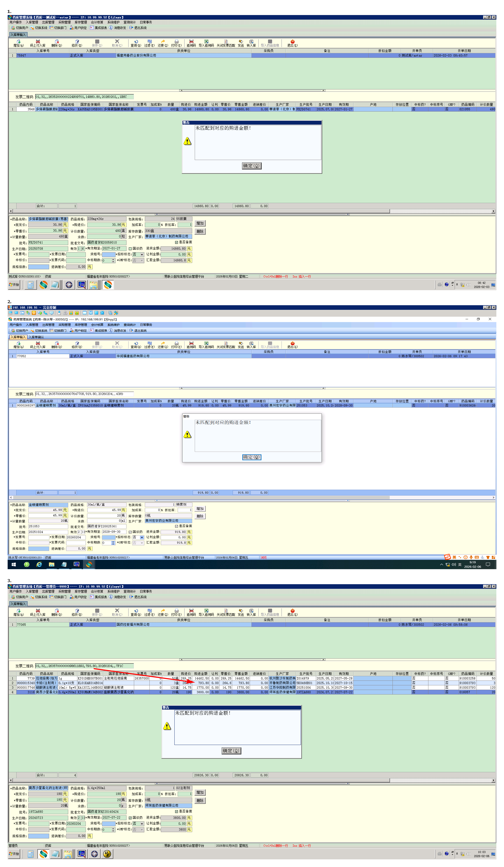The height and width of the screenshot is (867, 504).
Task: Open 招标标志 dropdown in first screenshot form
Action: click(x=142, y=255)
